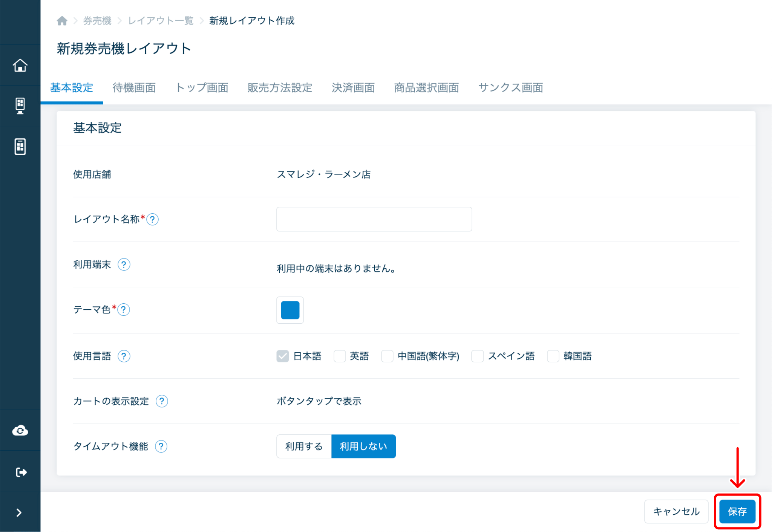Click the レイアウト名称 text input field
The height and width of the screenshot is (532, 772).
(x=374, y=219)
